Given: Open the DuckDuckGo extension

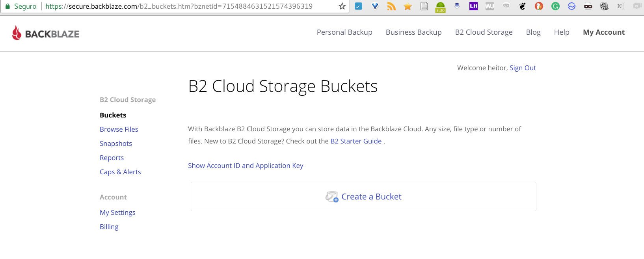Looking at the screenshot, I should (539, 6).
